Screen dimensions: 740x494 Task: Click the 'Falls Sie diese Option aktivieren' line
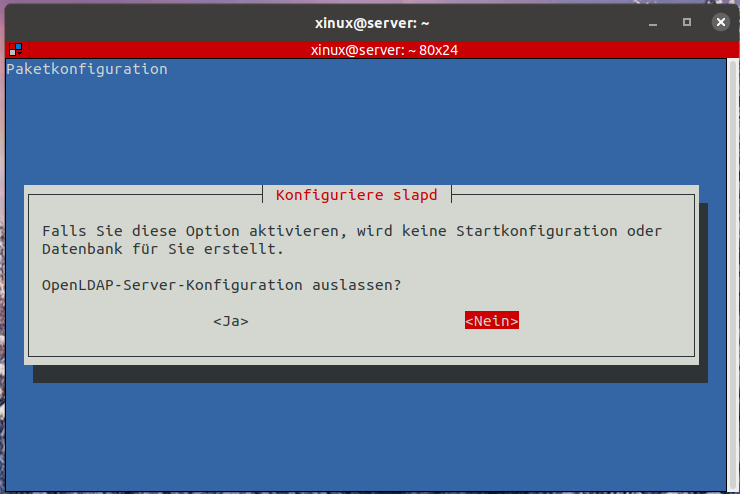[x=352, y=231]
